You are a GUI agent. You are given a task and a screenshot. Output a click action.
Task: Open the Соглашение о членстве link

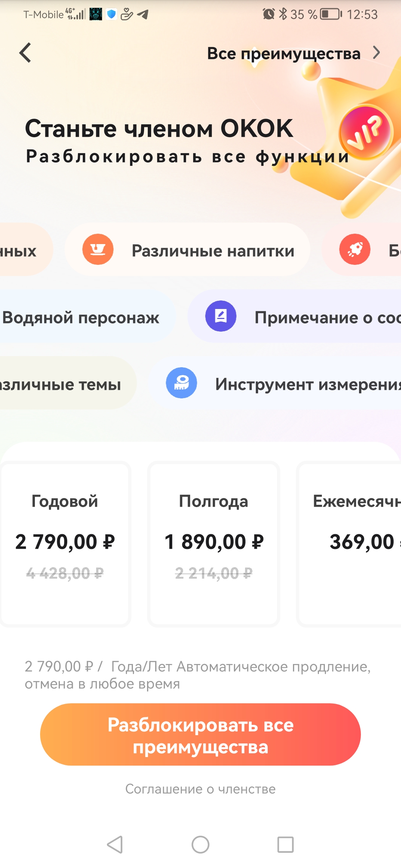pos(200,789)
